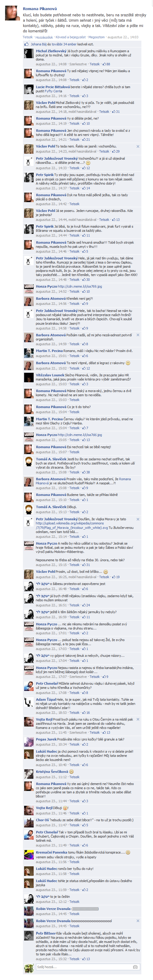Image resolution: width=153 pixels, height=980 pixels.
Task: Click the thumbs-up icon beside Johana Báj
Action: click(x=26, y=44)
